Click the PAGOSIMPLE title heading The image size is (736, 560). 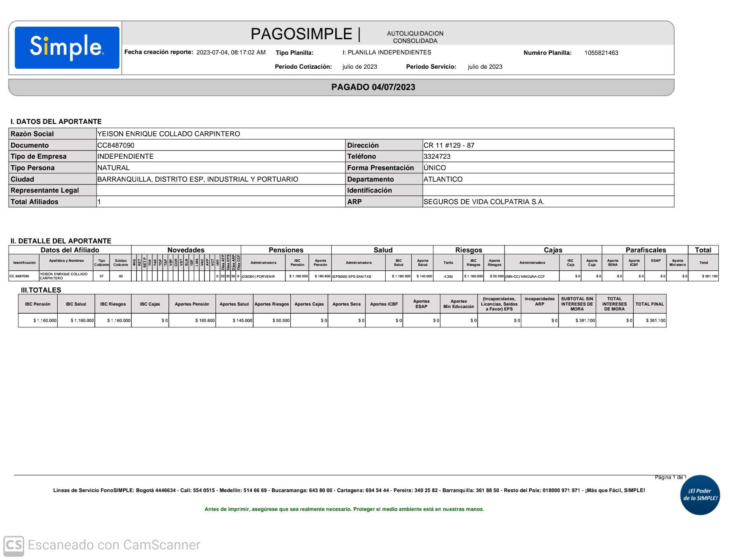[x=301, y=34]
